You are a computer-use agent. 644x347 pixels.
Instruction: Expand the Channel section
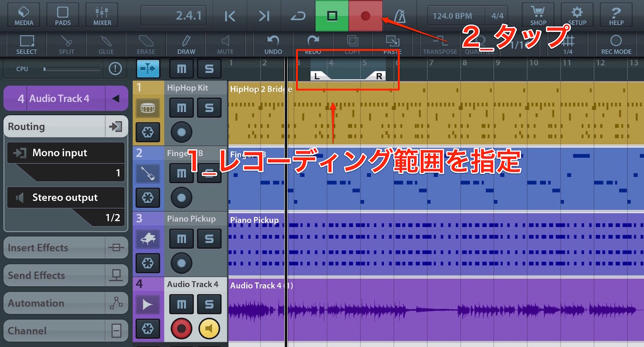pos(66,331)
